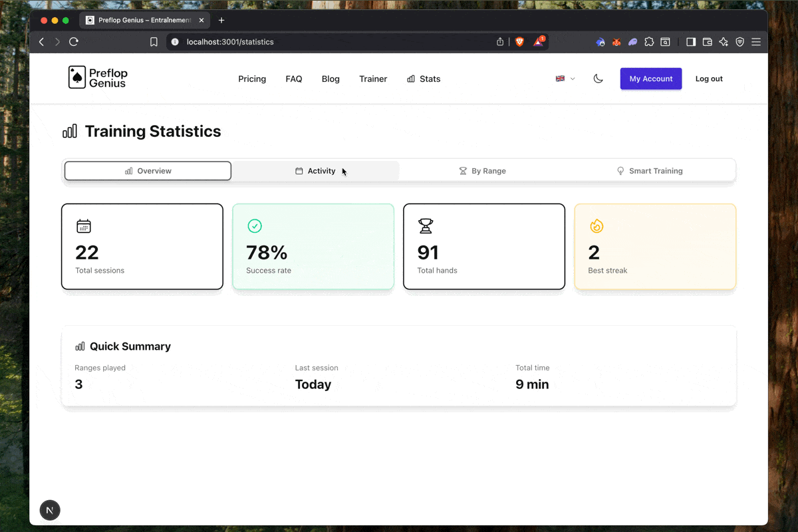The height and width of the screenshot is (532, 798).
Task: Switch to the By Range tab
Action: click(483, 171)
